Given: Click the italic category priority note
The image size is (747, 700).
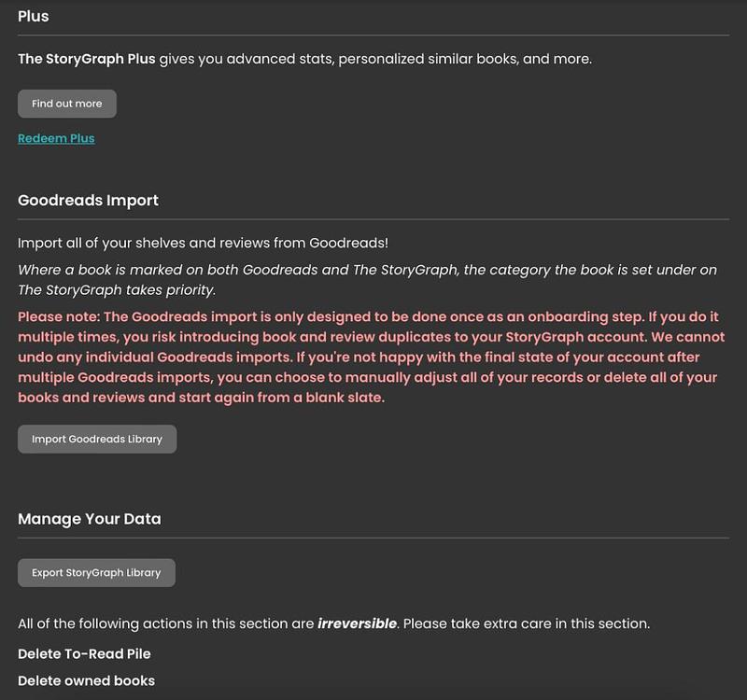Looking at the screenshot, I should tap(367, 279).
